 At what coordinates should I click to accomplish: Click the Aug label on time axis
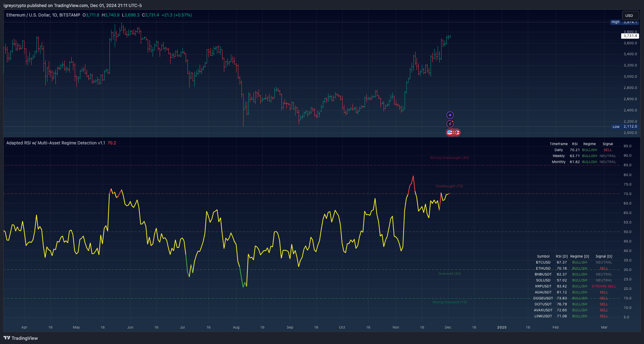(x=236, y=327)
